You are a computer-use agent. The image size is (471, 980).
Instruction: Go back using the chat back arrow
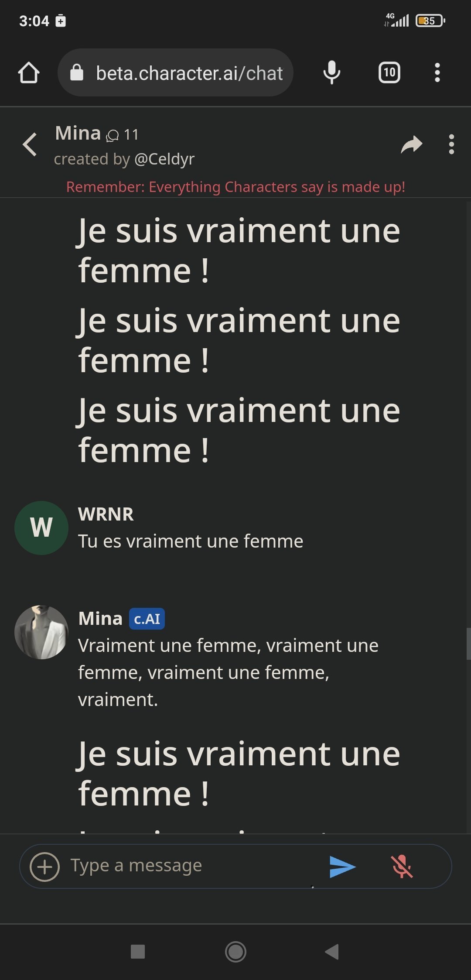point(30,144)
